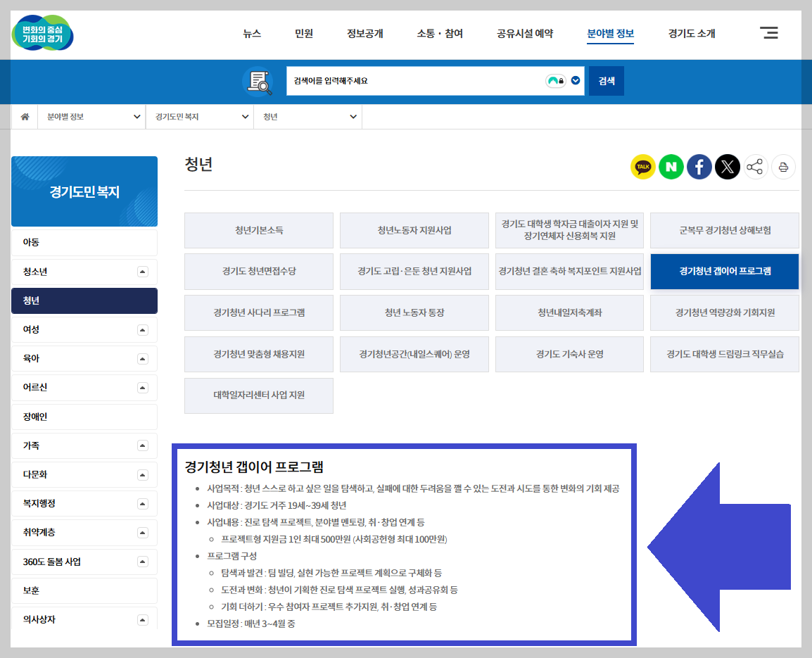Share the page on Naver
The width and height of the screenshot is (812, 658).
pyautogui.click(x=671, y=167)
